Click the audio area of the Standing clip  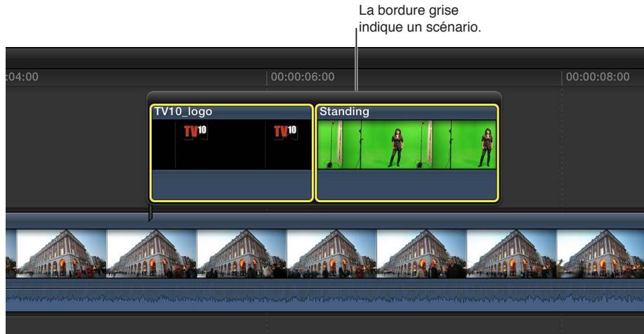click(x=407, y=185)
